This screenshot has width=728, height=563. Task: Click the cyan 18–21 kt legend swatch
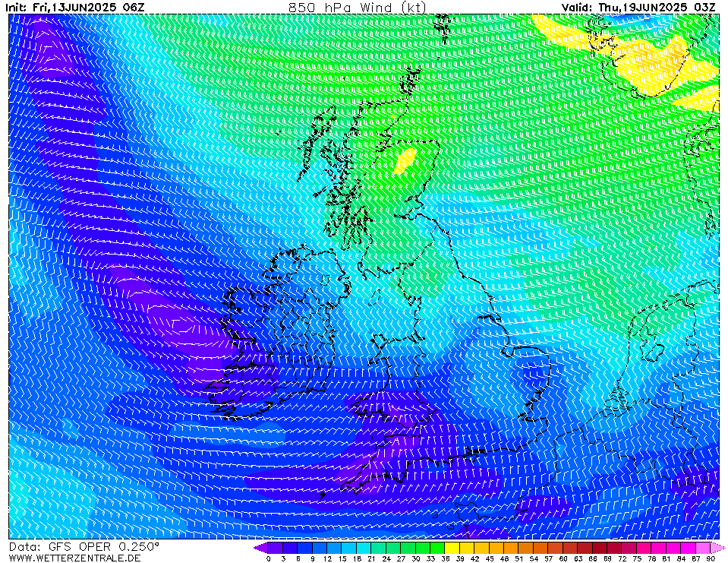click(364, 548)
